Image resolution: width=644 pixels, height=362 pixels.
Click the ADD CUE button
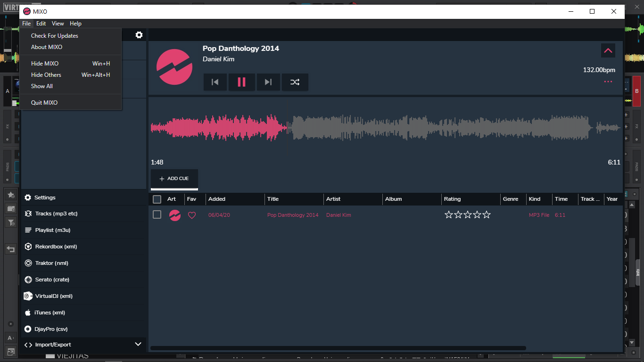pos(174,179)
